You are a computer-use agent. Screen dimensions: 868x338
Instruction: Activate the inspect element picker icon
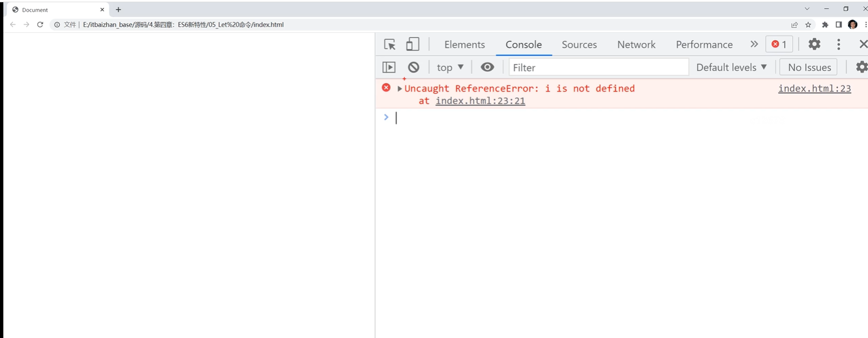point(389,45)
